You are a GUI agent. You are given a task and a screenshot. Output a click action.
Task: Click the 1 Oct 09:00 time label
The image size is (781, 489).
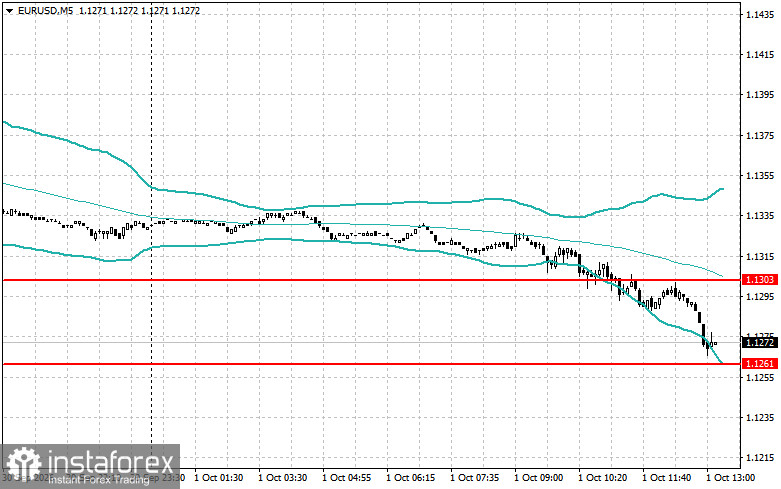click(x=538, y=478)
